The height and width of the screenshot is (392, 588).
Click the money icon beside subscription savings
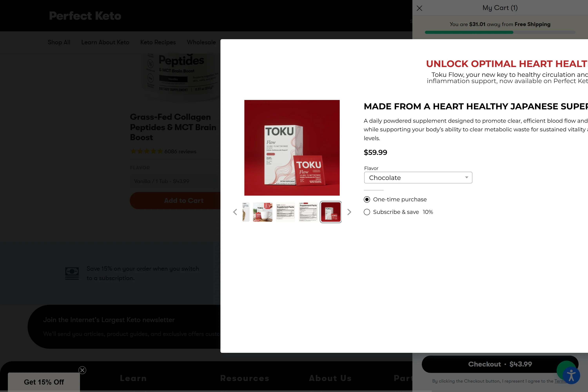[x=72, y=273]
